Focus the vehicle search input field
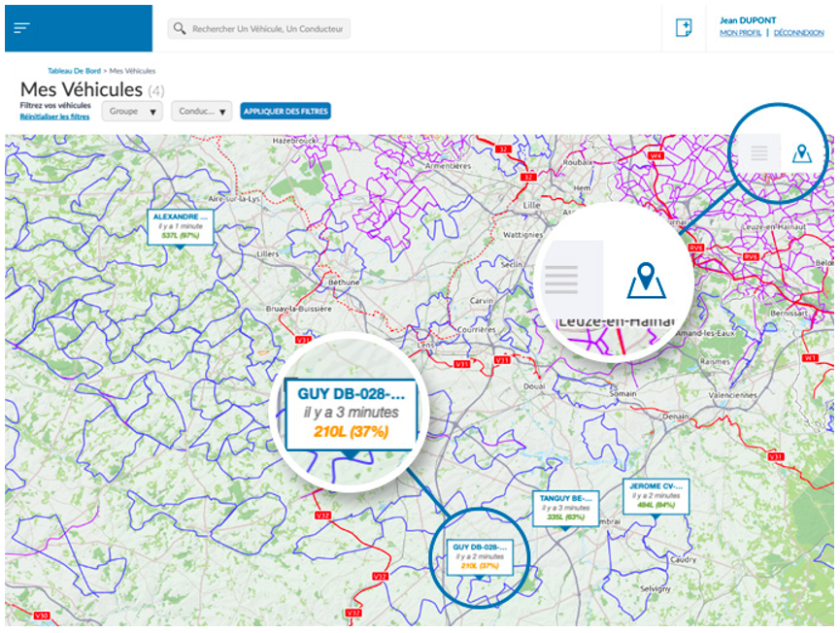This screenshot has width=840, height=633. (x=268, y=29)
